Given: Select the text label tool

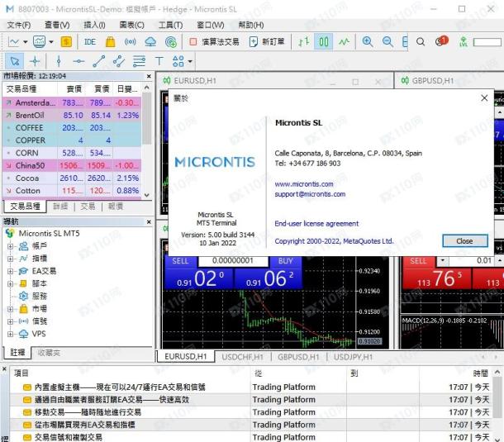Looking at the screenshot, I should (x=159, y=61).
